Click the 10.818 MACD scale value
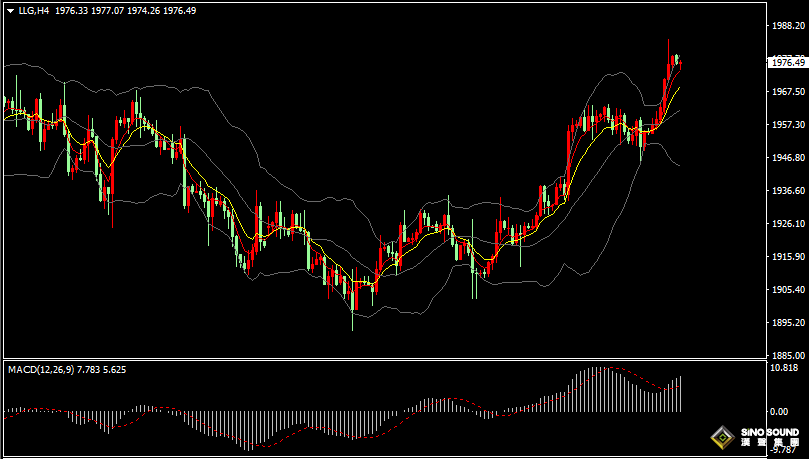 pos(785,368)
